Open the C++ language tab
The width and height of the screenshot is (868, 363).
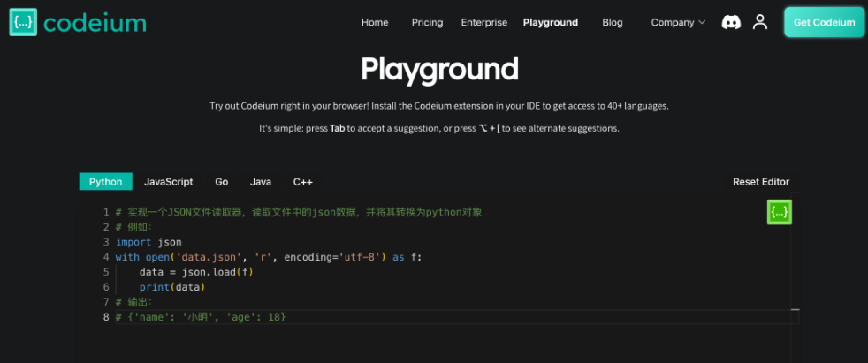(x=303, y=182)
